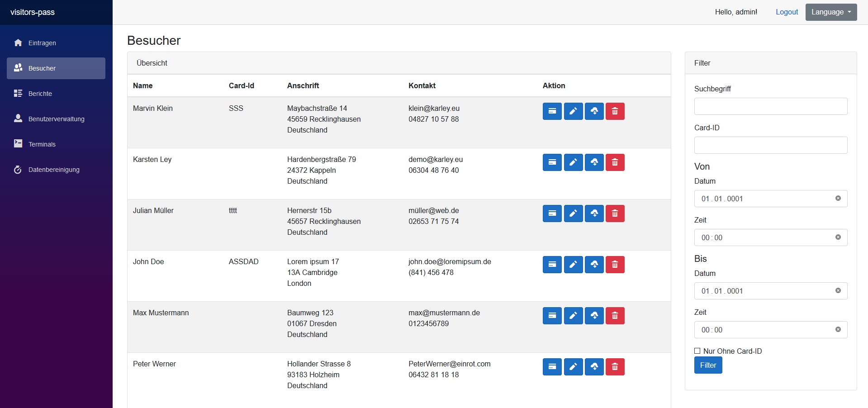Click the Bis Zeit time field
The height and width of the screenshot is (408, 868).
(771, 330)
